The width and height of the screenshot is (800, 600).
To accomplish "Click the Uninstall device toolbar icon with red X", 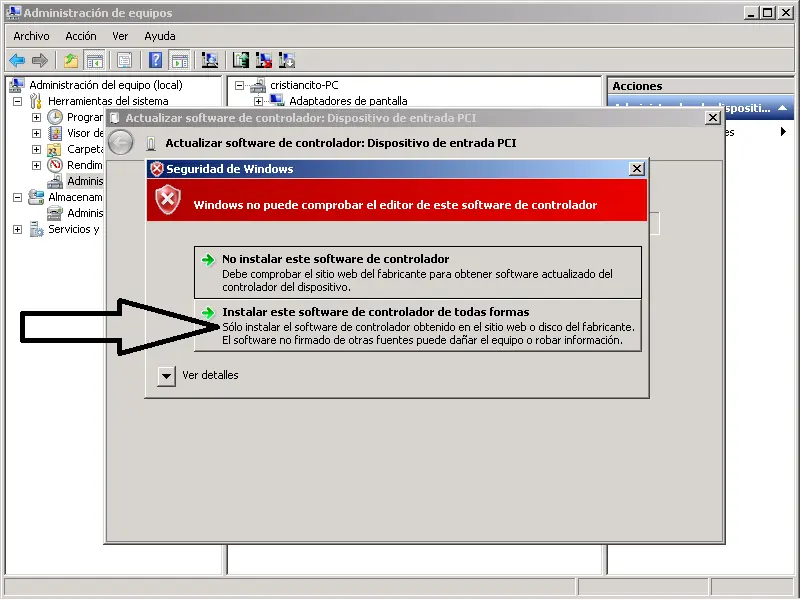I will (x=264, y=61).
